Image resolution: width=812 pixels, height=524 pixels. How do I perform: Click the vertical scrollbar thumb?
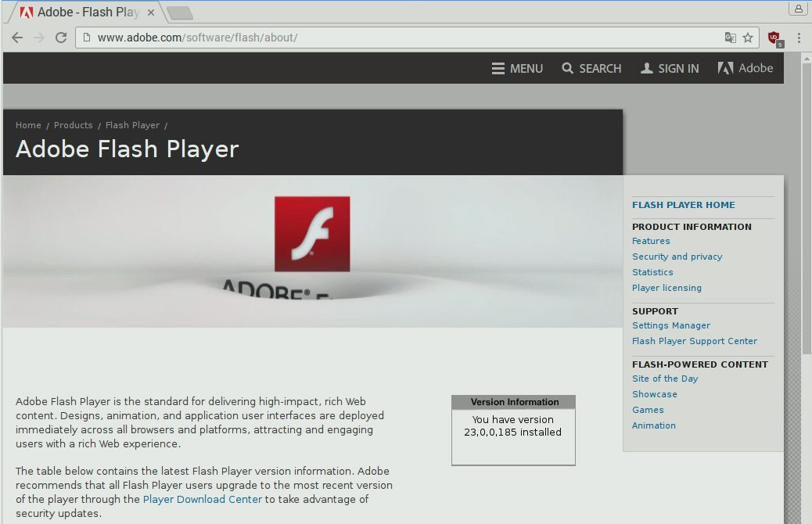(807, 209)
